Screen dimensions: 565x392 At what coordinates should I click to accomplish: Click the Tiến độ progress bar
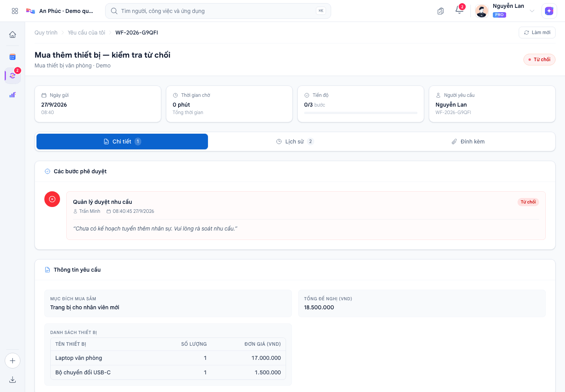361,113
